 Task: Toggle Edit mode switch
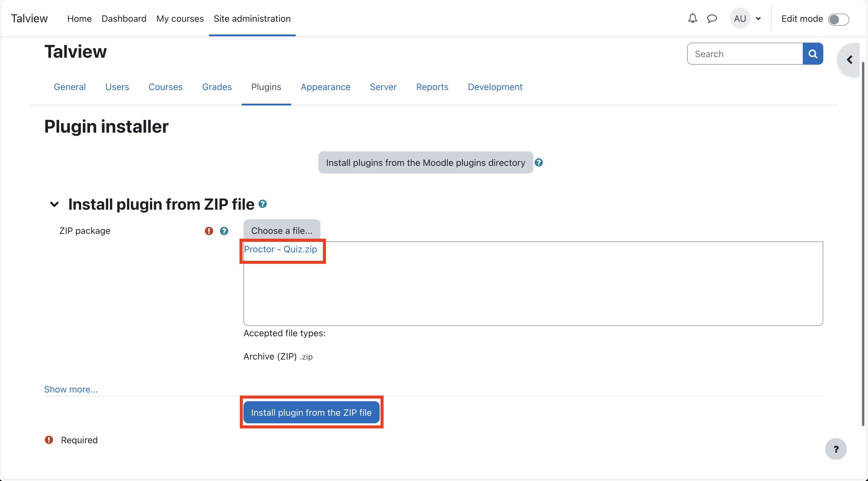click(x=838, y=19)
